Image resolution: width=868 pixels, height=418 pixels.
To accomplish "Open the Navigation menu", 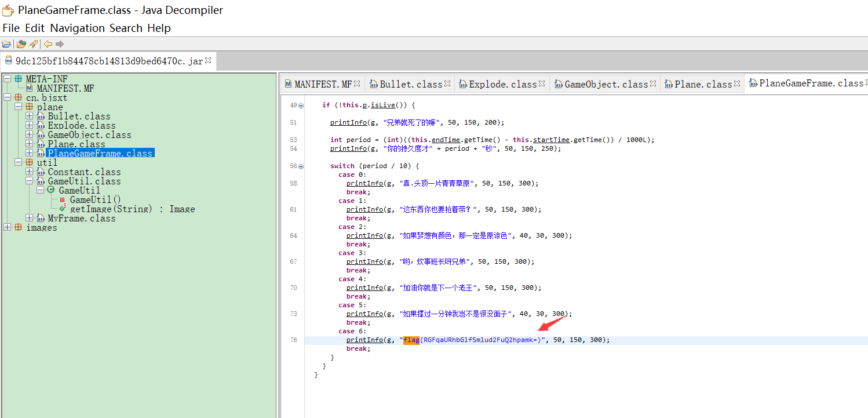I will [x=77, y=28].
